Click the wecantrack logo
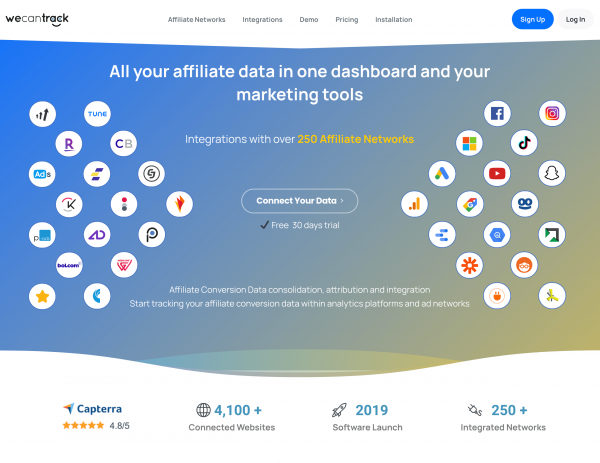 click(37, 19)
